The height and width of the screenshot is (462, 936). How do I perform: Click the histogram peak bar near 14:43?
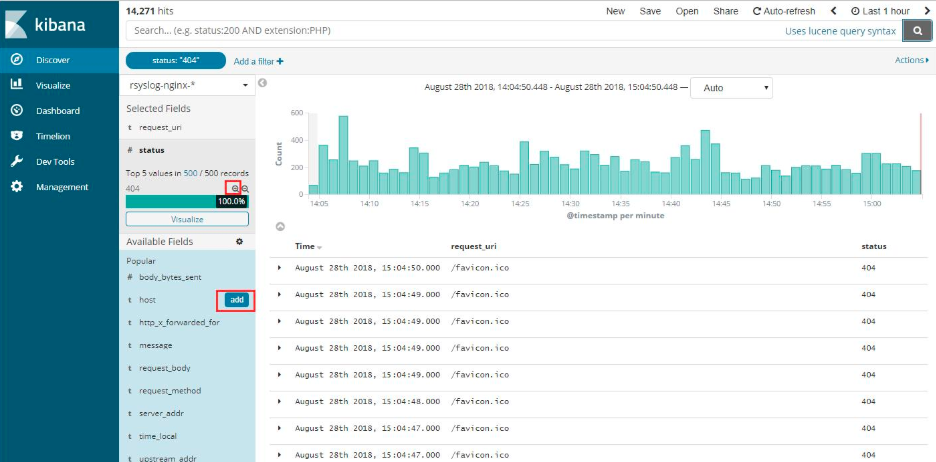[x=705, y=162]
